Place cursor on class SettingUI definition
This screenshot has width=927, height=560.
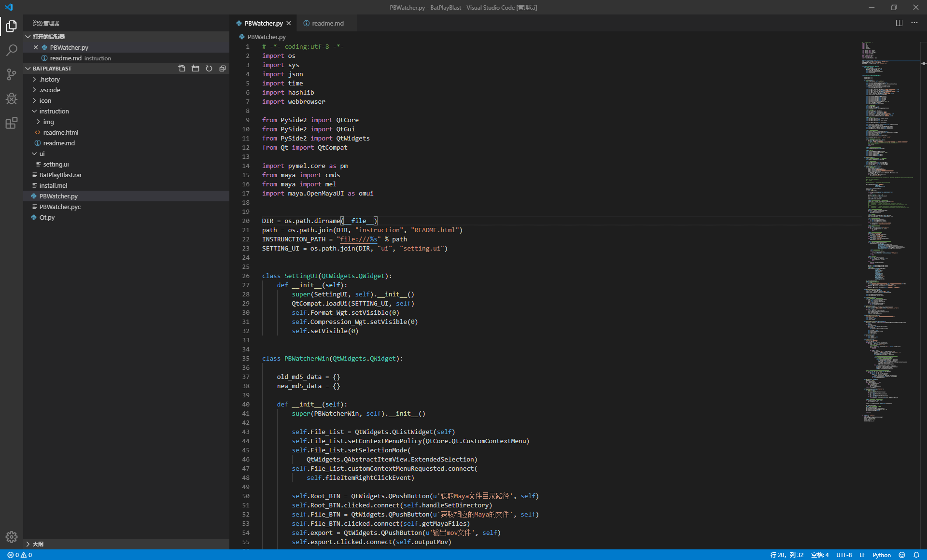[x=327, y=276]
